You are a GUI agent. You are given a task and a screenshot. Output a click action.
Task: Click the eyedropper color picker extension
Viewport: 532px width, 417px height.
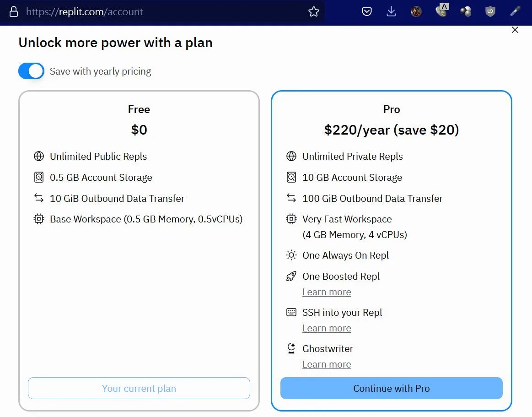coord(515,11)
